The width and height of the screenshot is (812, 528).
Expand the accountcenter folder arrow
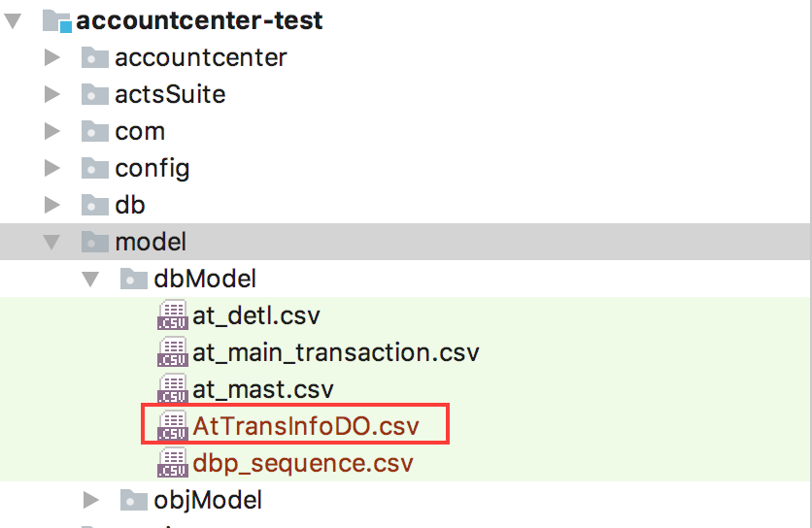51,57
